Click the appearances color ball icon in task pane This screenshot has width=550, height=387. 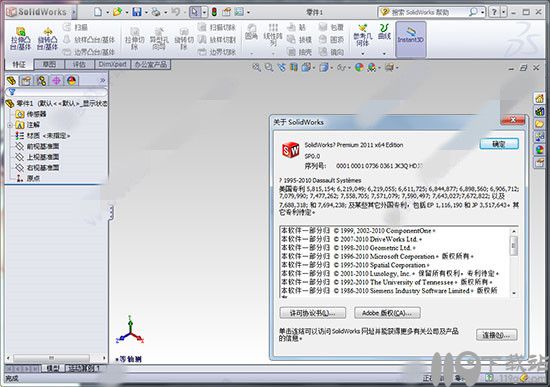539,150
